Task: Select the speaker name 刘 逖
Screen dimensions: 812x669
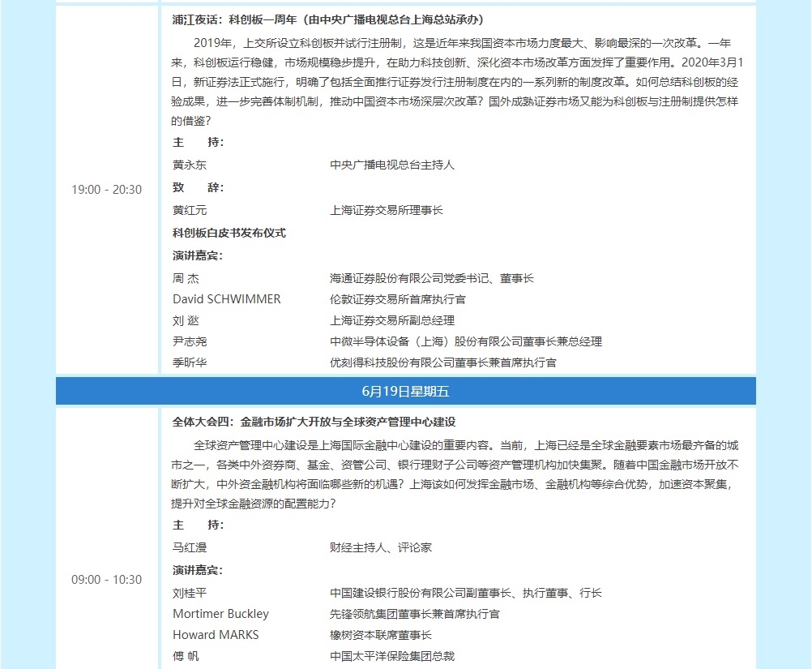Action: click(x=186, y=321)
